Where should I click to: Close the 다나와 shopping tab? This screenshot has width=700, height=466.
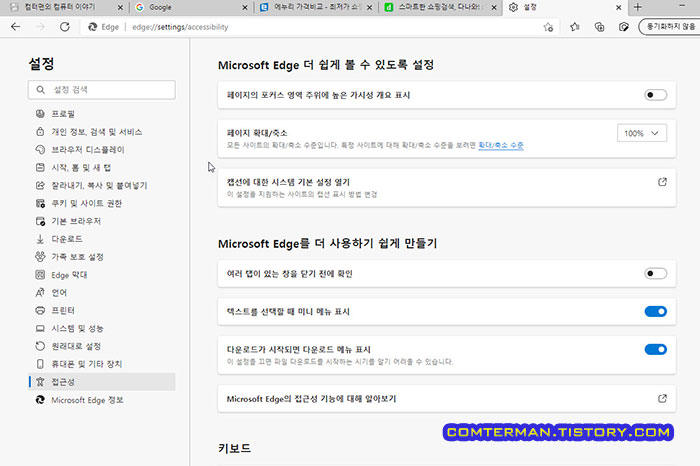(x=494, y=8)
